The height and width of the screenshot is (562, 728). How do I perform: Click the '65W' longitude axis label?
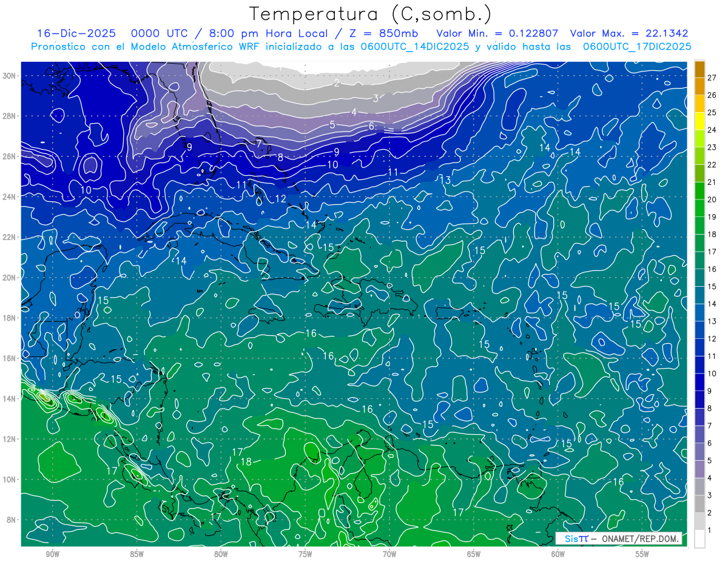point(474,555)
